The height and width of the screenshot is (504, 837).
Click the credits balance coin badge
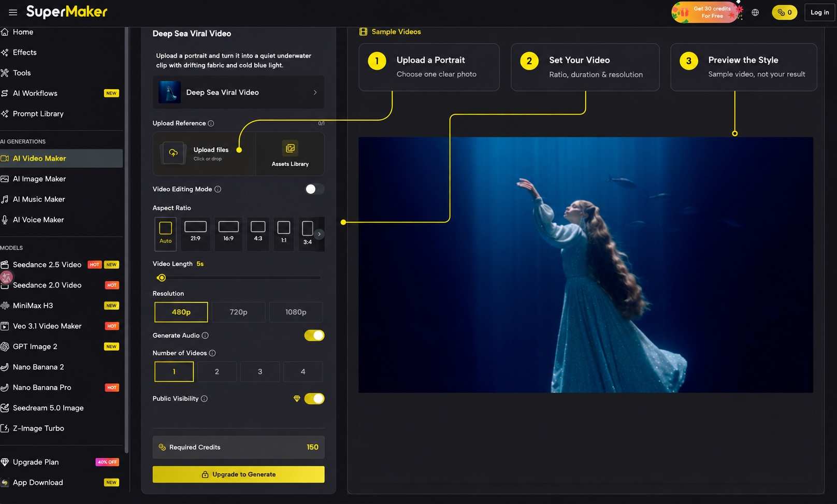point(784,12)
